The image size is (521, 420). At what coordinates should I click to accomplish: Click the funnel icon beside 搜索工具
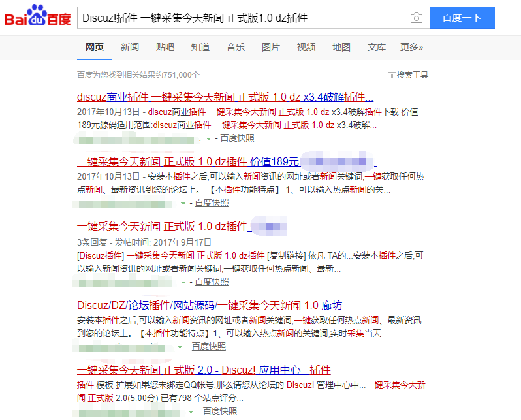tap(392, 75)
